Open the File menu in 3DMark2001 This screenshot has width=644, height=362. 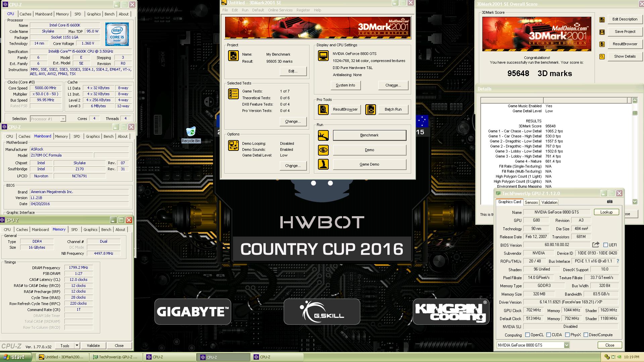tap(225, 10)
